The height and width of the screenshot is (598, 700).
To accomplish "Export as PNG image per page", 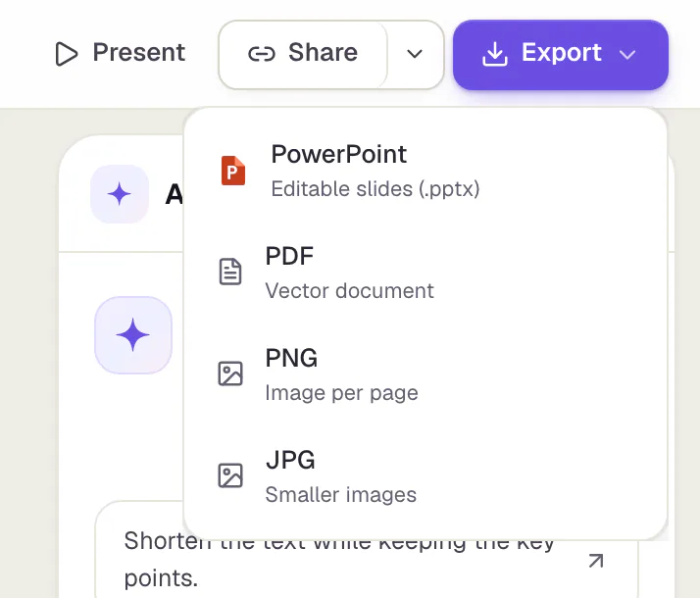I will [x=425, y=374].
